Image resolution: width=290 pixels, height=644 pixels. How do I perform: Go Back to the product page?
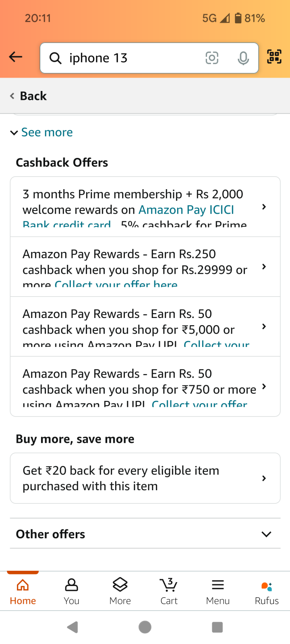(29, 96)
